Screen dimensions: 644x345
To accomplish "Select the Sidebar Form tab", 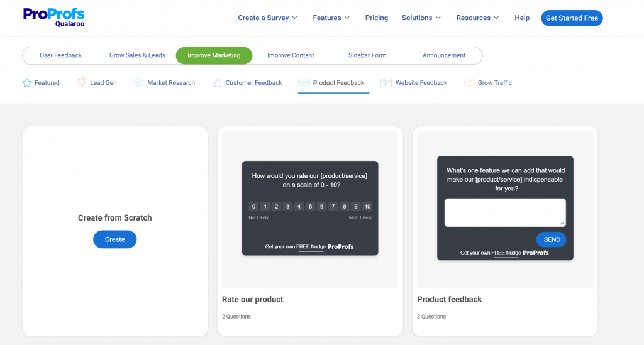I will click(367, 55).
